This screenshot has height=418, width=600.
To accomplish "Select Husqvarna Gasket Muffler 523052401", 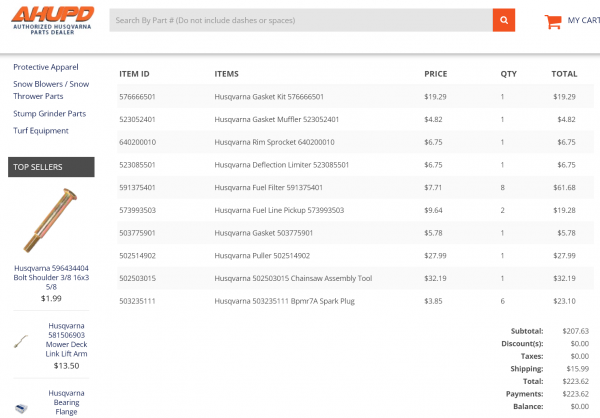I will (277, 119).
